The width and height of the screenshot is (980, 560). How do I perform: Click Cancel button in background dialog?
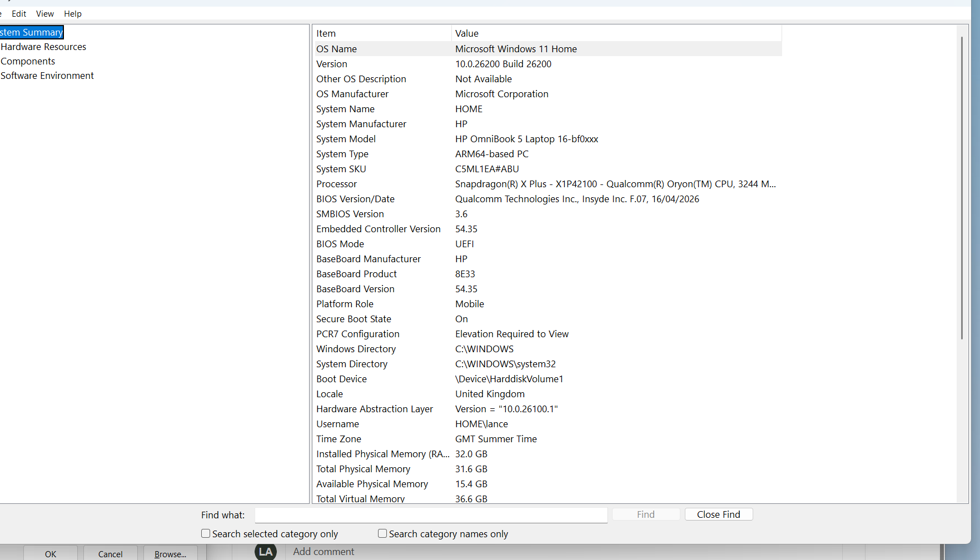coord(110,554)
